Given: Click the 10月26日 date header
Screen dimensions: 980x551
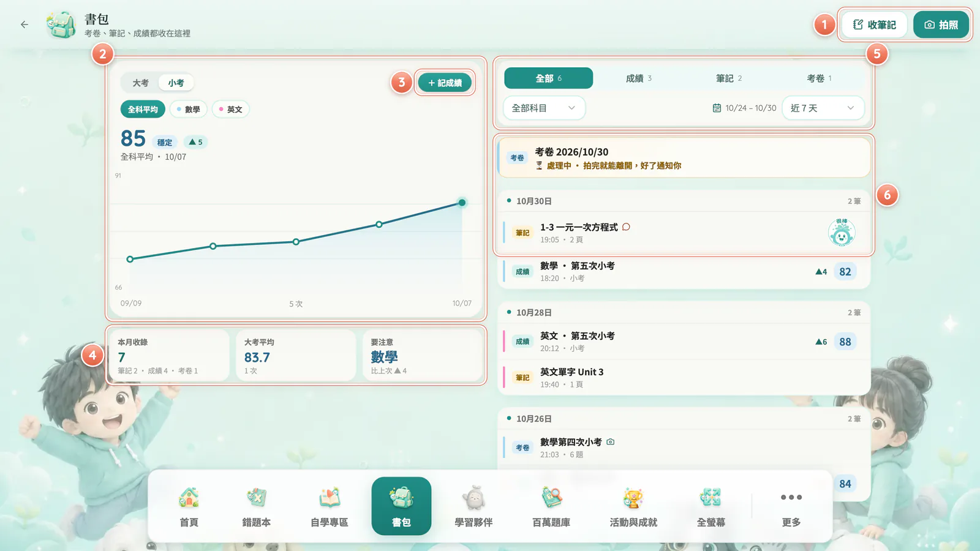Looking at the screenshot, I should coord(684,419).
